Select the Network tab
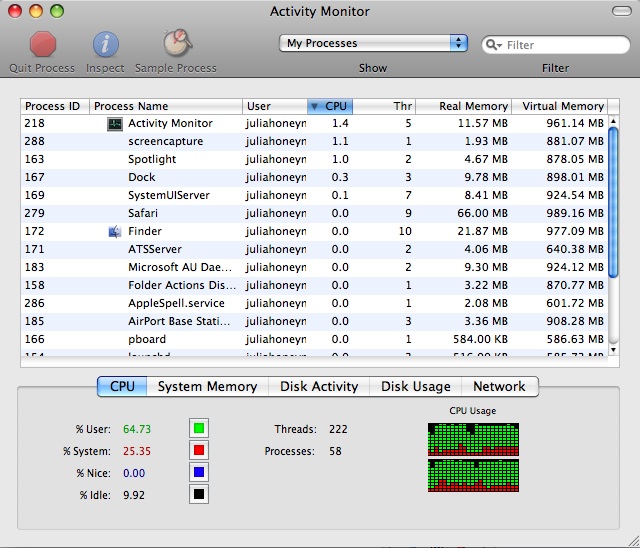 [500, 386]
